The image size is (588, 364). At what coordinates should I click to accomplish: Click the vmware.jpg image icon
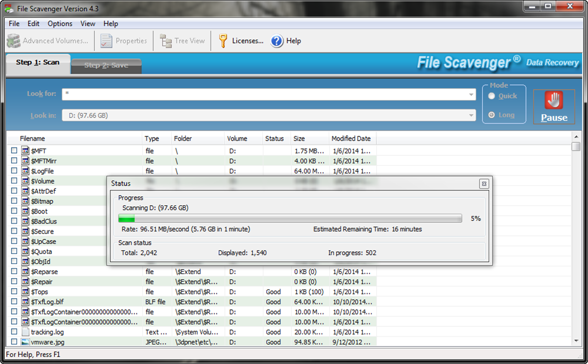[25, 342]
